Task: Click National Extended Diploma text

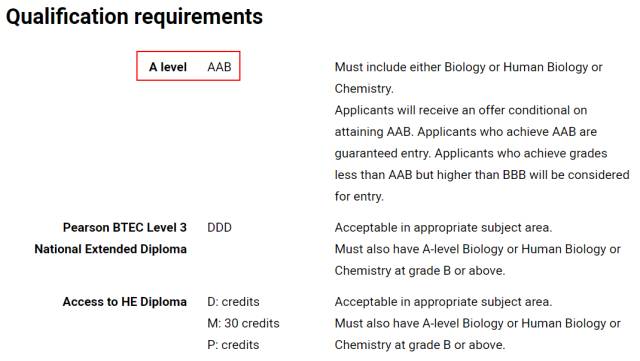Action: 111,249
